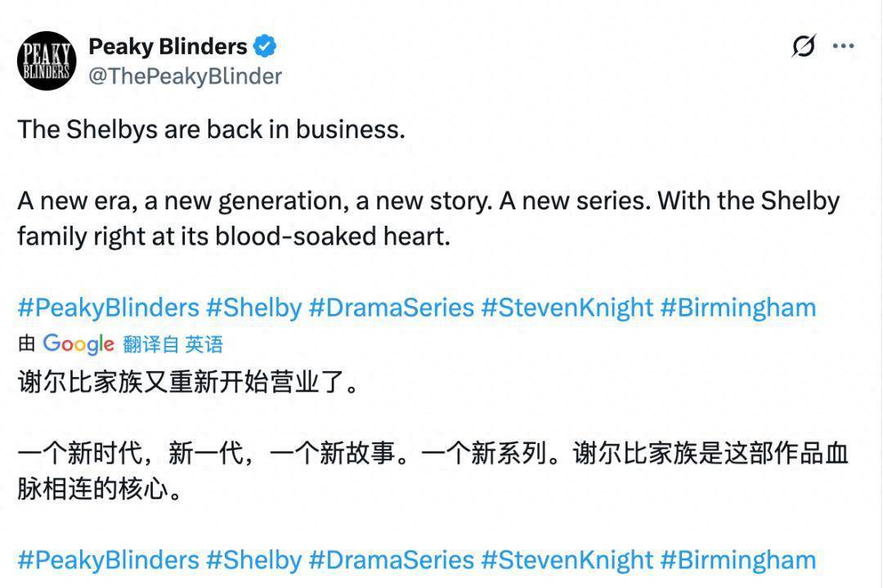Open the Peaky Blinders display name
Image resolution: width=883 pixels, height=588 pixels.
[x=168, y=46]
